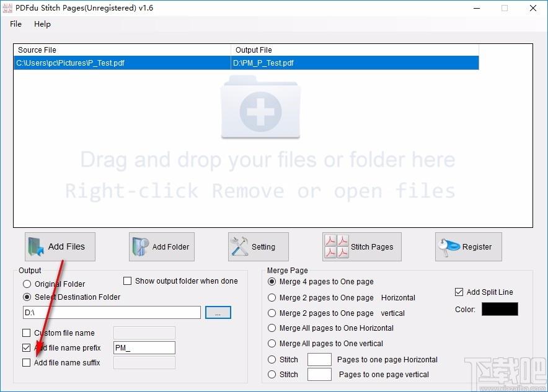Select Merge All pages to One Horizontal
The image size is (548, 392).
[272, 328]
